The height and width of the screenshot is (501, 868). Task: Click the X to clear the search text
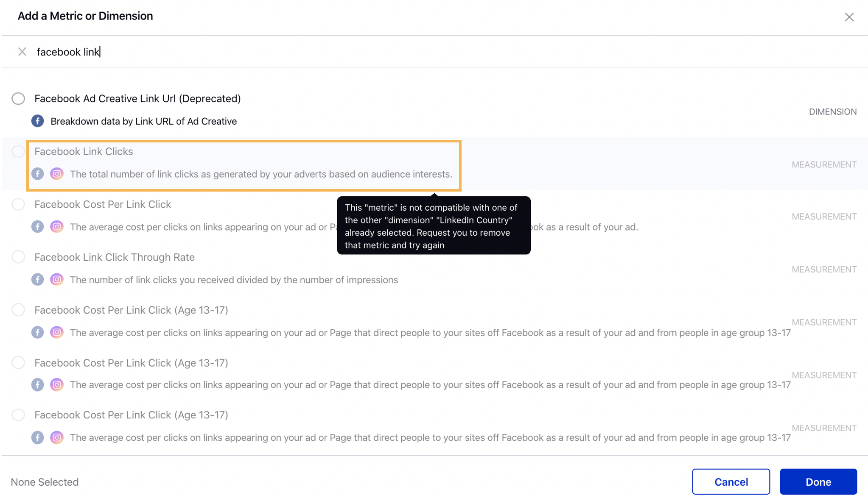pos(21,51)
